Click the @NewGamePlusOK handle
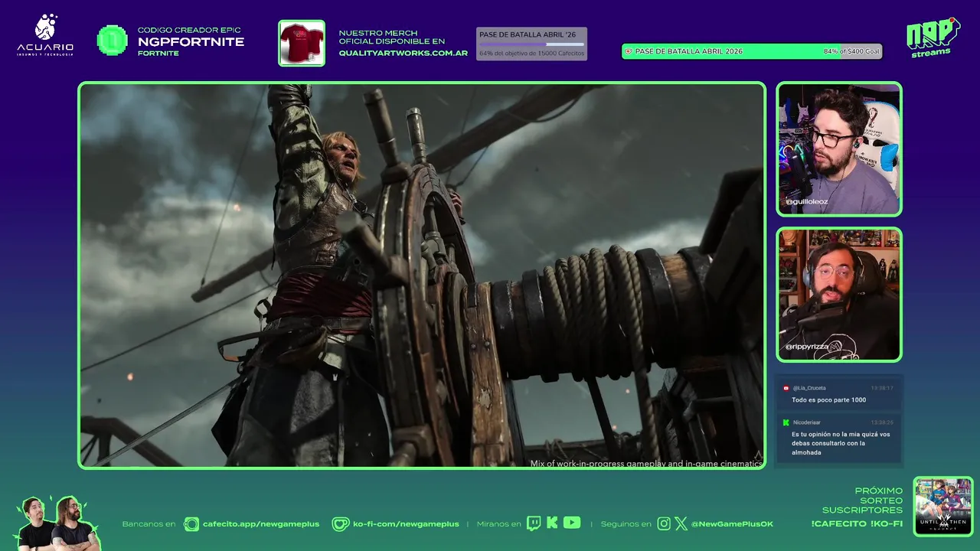 click(732, 524)
